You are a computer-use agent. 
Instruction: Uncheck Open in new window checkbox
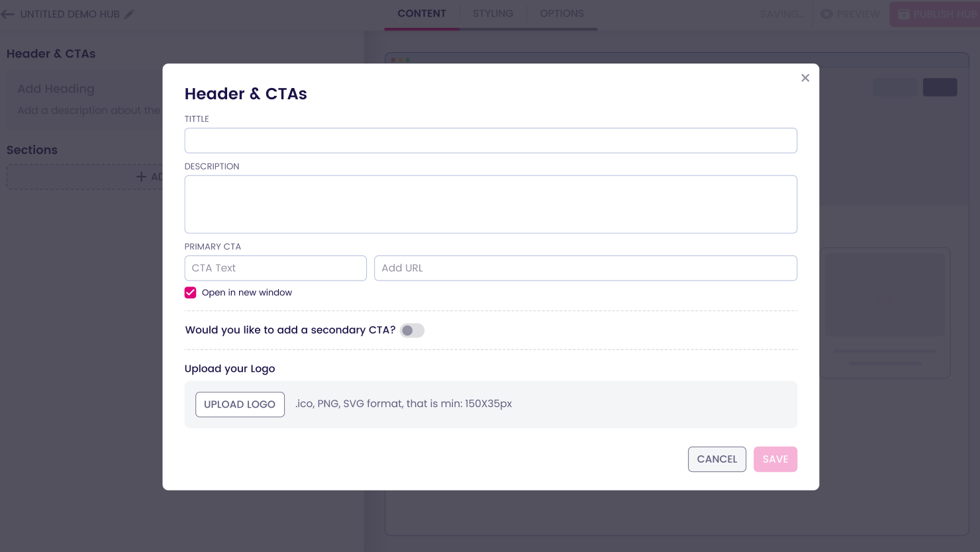tap(191, 293)
